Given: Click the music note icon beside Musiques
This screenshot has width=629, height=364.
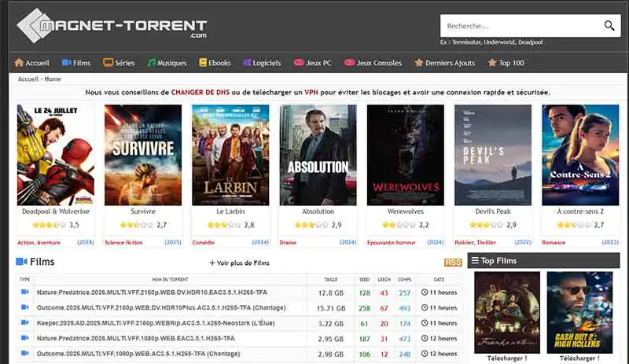Looking at the screenshot, I should click(151, 63).
